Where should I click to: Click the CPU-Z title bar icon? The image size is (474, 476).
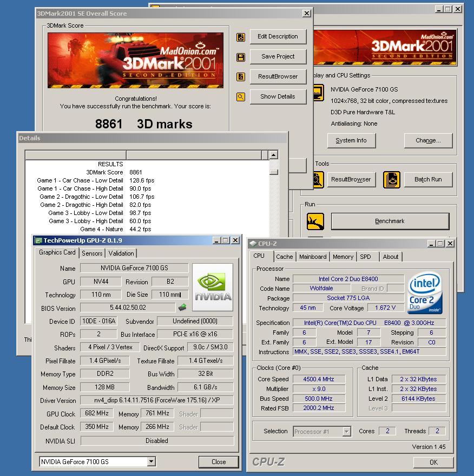(253, 244)
